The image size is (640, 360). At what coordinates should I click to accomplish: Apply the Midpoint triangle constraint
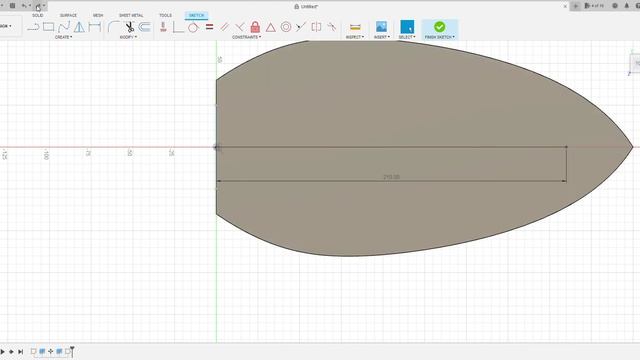(271, 27)
